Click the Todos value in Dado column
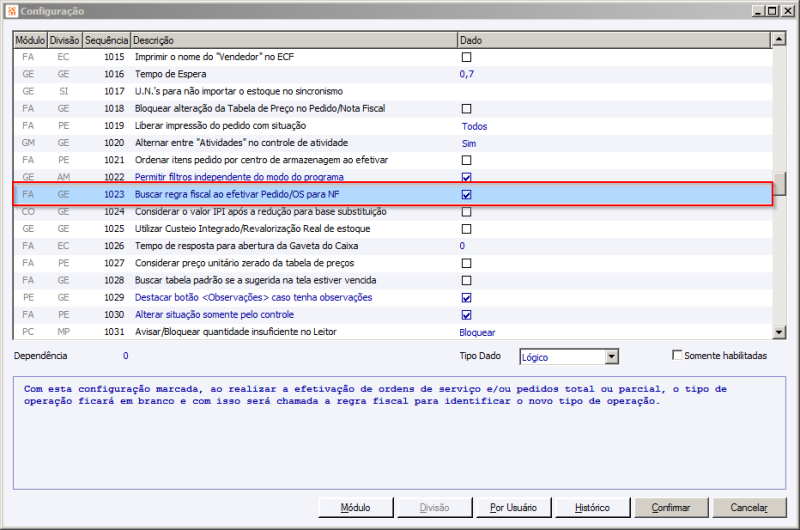Image resolution: width=800 pixels, height=530 pixels. pyautogui.click(x=474, y=126)
